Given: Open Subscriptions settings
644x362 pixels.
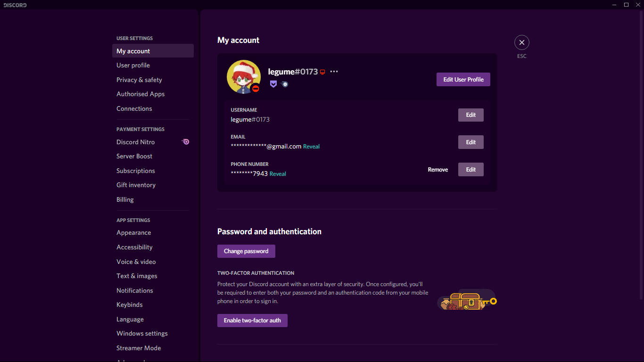Looking at the screenshot, I should coord(153,171).
